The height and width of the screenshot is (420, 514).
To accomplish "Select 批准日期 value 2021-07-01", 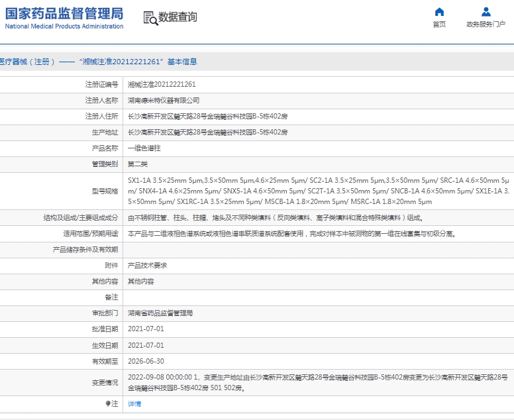I will [x=146, y=329].
